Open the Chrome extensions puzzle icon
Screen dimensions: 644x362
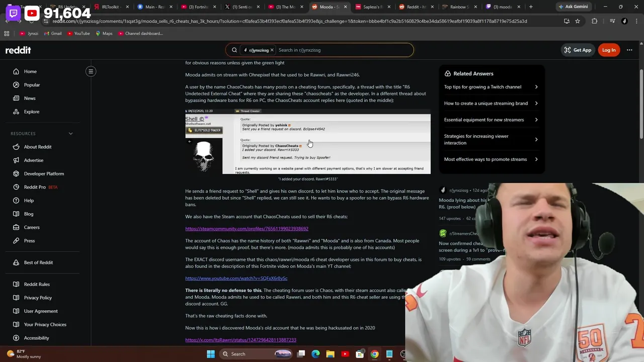click(x=595, y=21)
